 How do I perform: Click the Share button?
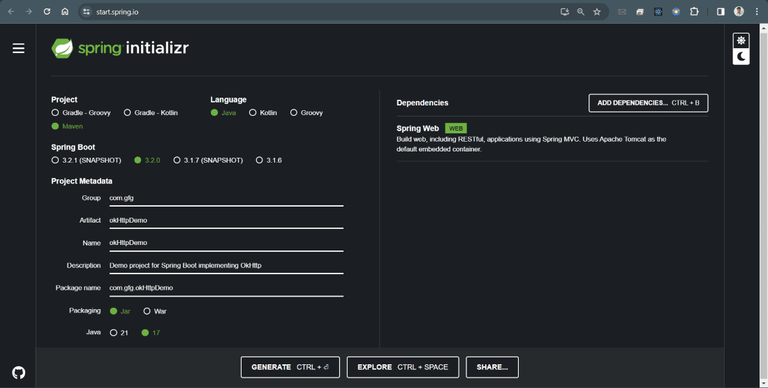(492, 367)
